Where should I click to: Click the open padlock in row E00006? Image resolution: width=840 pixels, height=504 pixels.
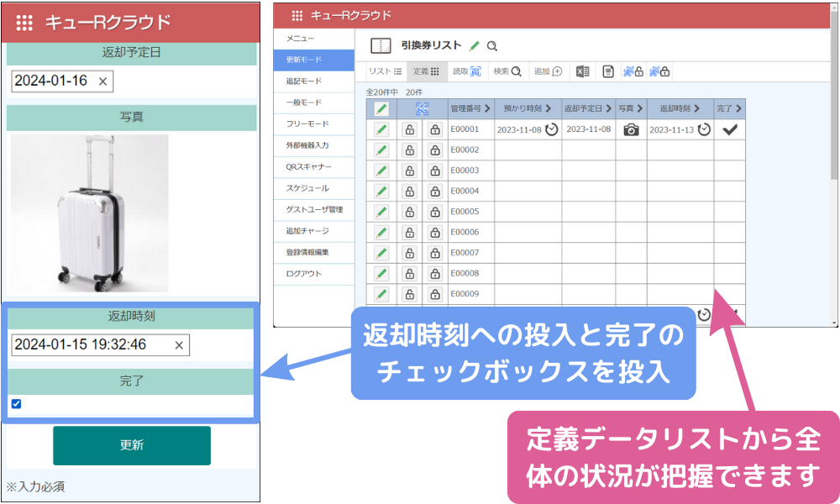[410, 233]
